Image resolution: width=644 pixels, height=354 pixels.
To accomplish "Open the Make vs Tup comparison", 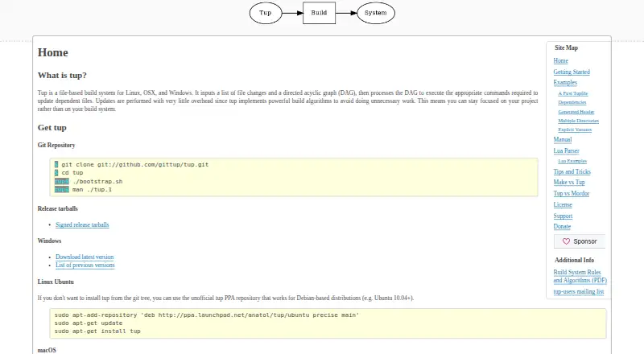I will (569, 183).
